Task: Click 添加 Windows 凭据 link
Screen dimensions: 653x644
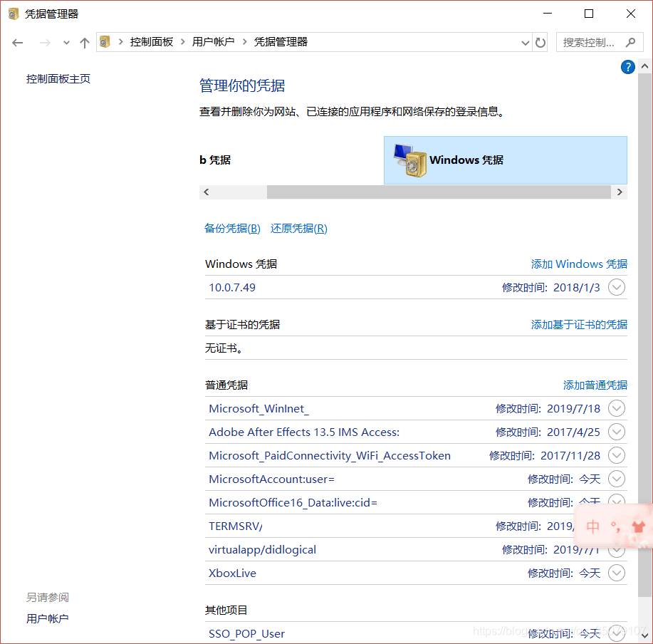Action: pos(579,264)
